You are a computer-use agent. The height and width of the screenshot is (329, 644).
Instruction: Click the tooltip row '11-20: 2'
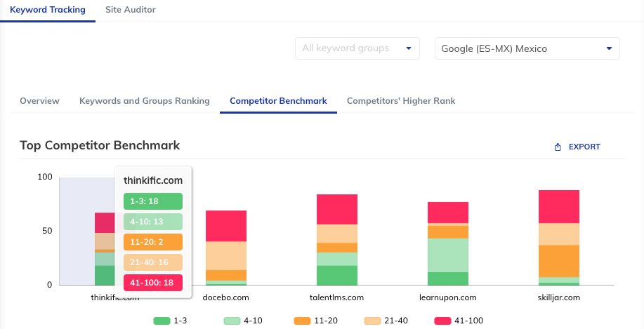tap(153, 242)
